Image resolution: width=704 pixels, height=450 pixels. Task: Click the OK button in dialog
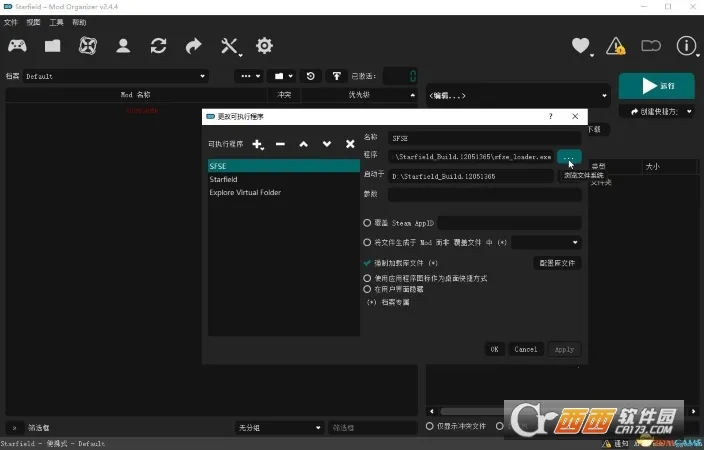(x=494, y=349)
